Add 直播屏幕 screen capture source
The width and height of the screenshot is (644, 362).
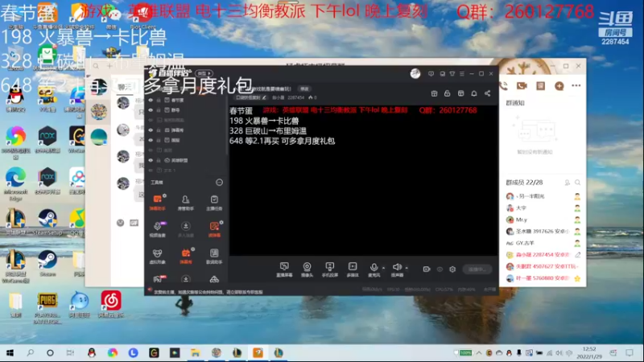click(x=284, y=269)
